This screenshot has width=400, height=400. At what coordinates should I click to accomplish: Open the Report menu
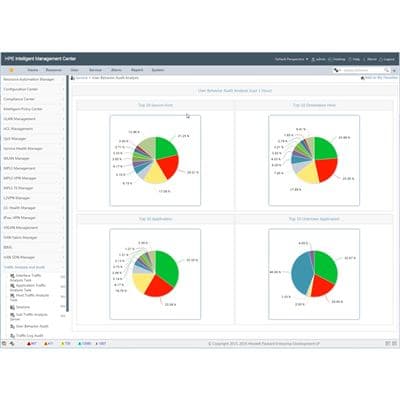point(137,70)
